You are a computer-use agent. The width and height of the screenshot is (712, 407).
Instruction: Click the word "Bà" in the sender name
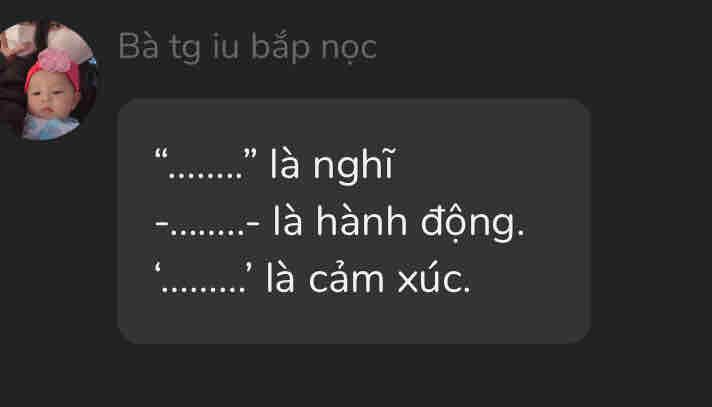point(138,46)
